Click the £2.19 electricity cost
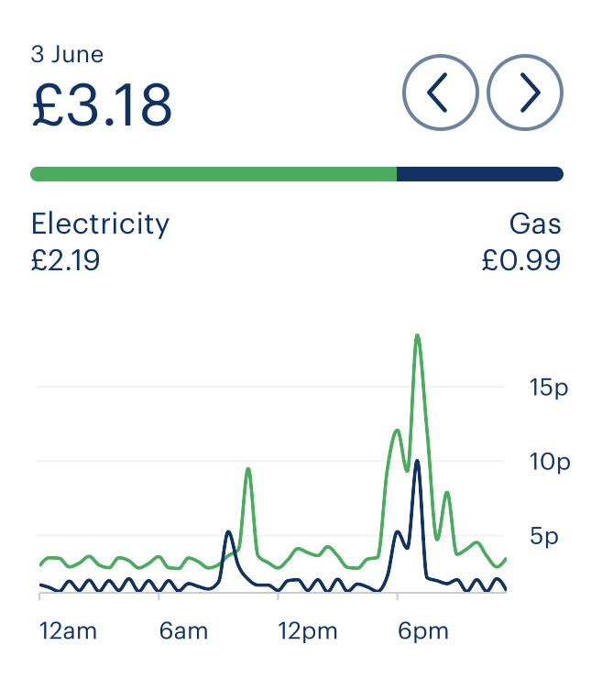The image size is (602, 700). [x=65, y=261]
